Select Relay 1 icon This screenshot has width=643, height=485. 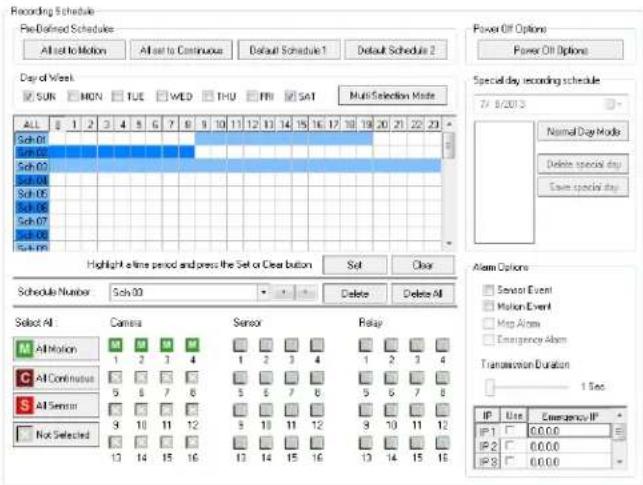366,345
